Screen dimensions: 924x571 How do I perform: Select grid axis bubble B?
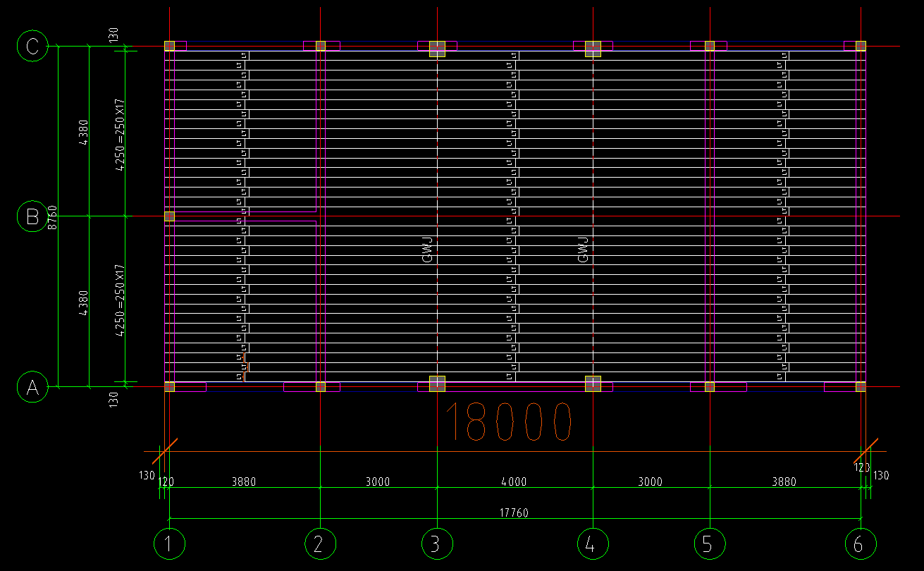point(32,216)
